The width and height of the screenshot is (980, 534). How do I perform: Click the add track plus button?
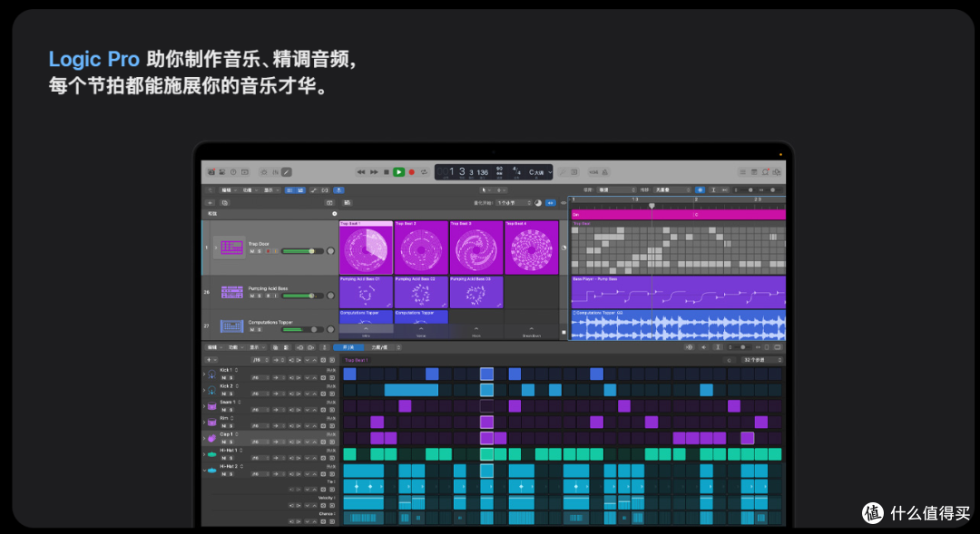click(x=211, y=203)
